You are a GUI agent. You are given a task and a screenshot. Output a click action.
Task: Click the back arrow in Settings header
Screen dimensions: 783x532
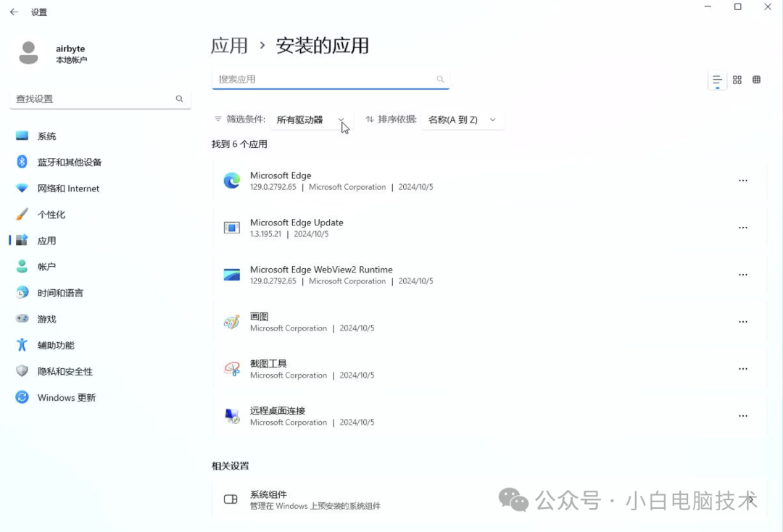click(14, 12)
